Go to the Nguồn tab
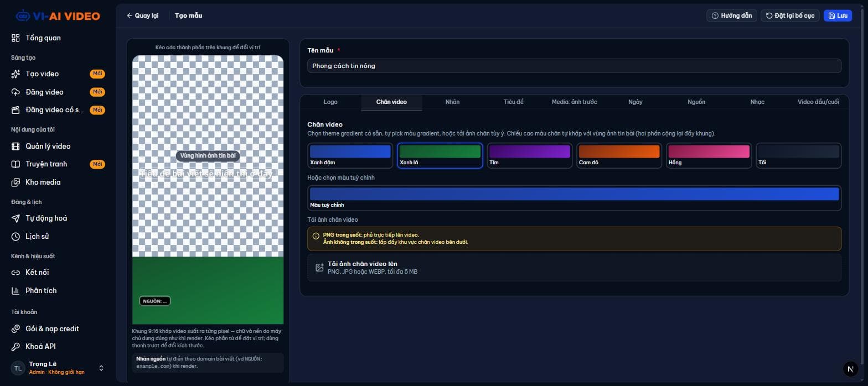868x386 pixels. point(696,102)
